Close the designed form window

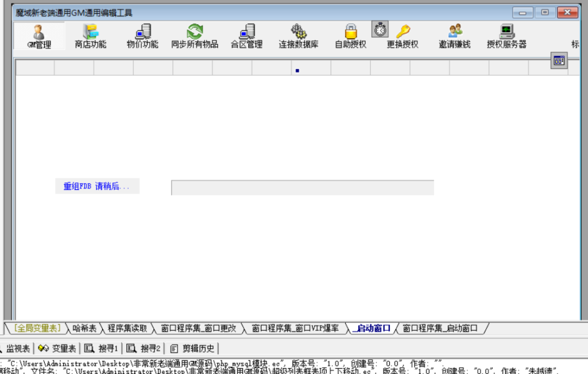point(567,13)
